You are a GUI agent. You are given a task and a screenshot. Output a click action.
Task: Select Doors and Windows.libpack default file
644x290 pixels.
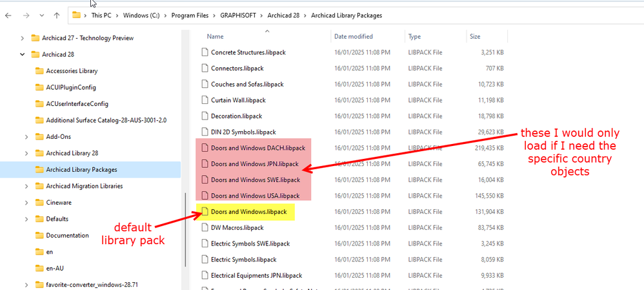coord(248,212)
